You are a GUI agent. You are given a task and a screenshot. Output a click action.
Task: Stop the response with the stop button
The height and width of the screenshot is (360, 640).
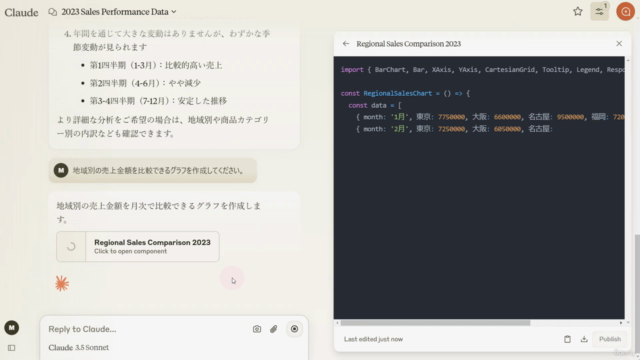[294, 329]
